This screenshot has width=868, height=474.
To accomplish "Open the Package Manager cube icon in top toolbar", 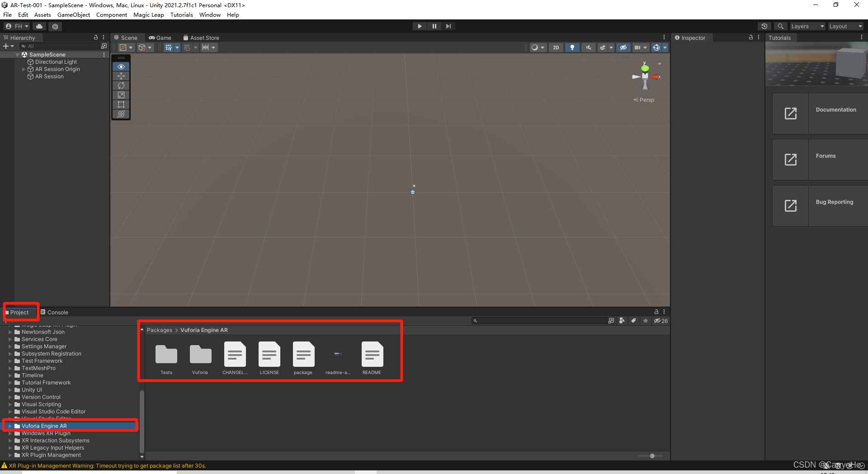I will (55, 26).
